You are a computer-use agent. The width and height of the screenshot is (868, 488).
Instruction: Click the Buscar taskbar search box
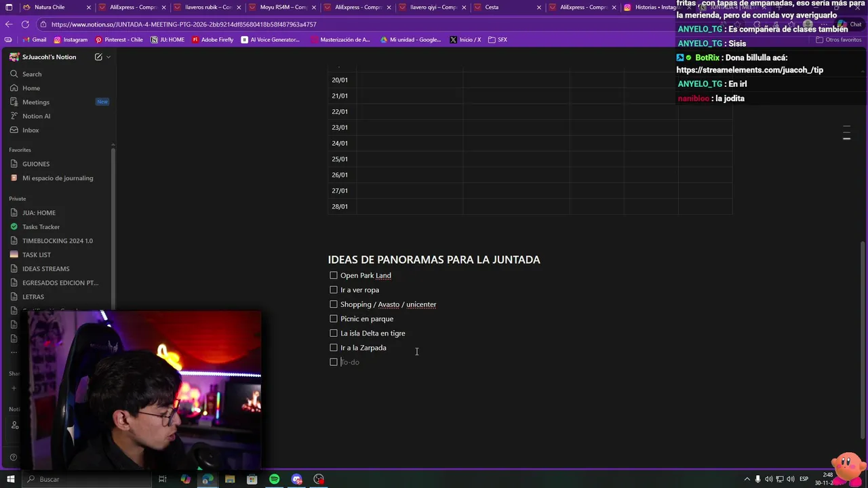tap(87, 479)
